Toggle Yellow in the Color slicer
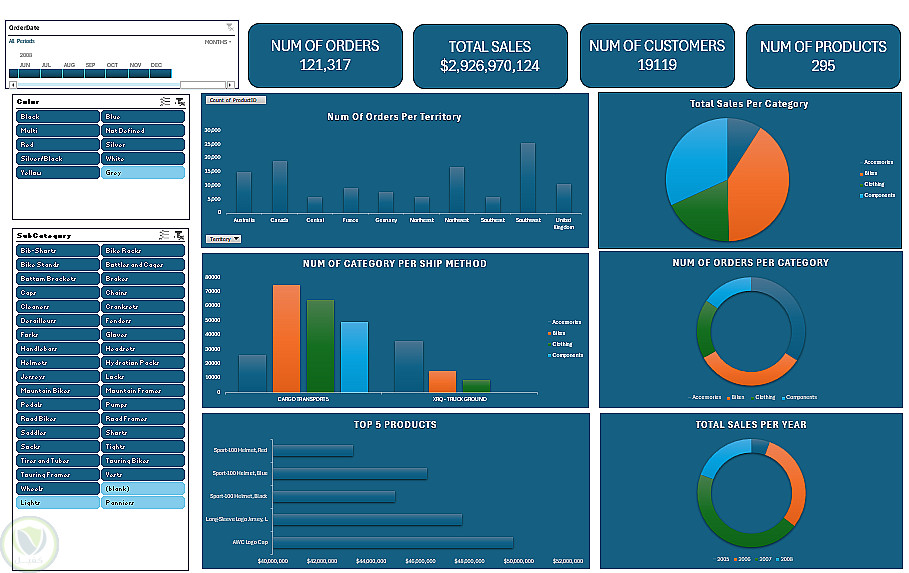Image resolution: width=909 pixels, height=573 pixels. (57, 172)
